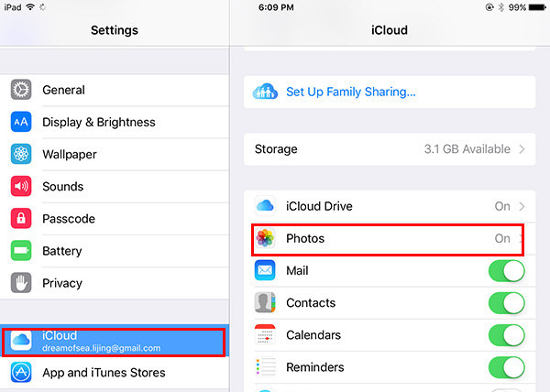The width and height of the screenshot is (550, 392).
Task: Tap the Contacts label
Action: click(311, 303)
